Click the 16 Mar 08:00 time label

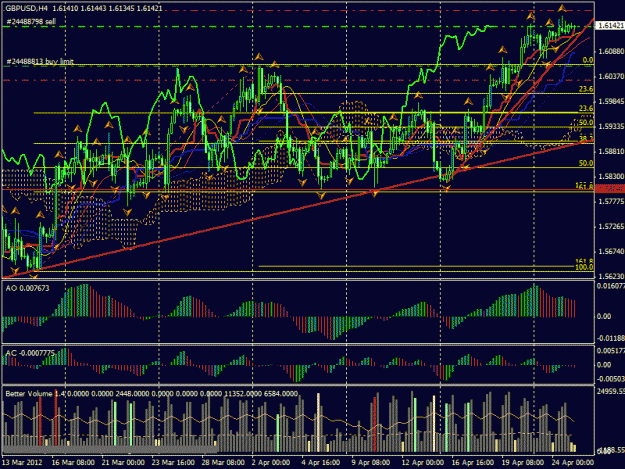click(73, 462)
